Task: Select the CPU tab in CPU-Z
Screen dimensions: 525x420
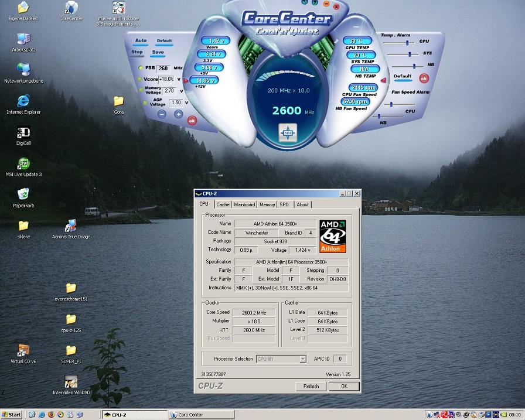Action: tap(204, 204)
